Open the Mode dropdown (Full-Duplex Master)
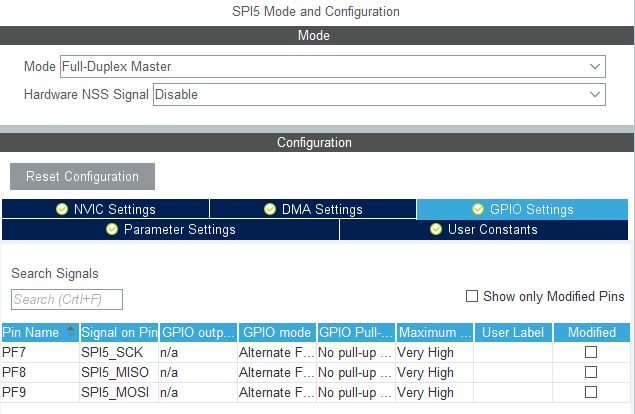 333,67
